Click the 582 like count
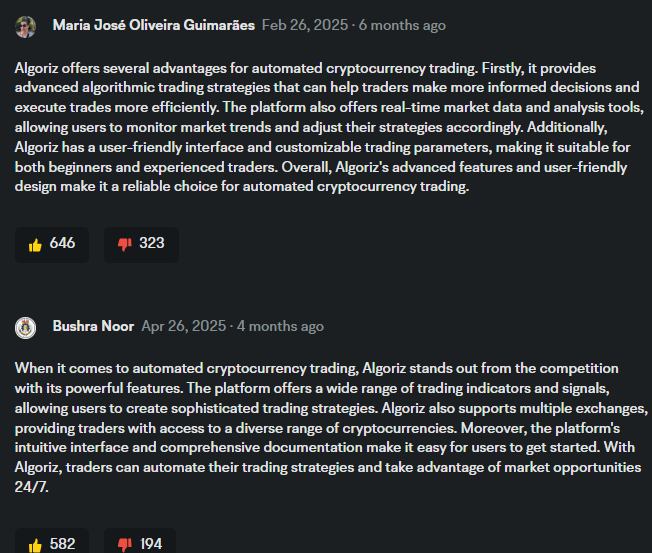The height and width of the screenshot is (553, 652). (62, 544)
